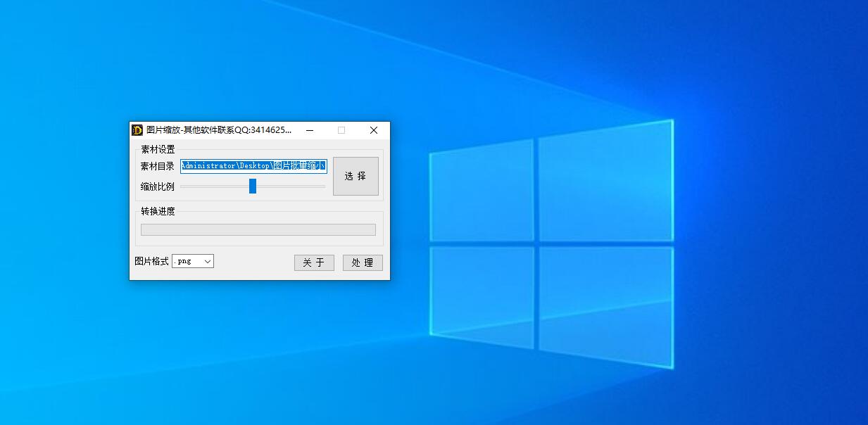The height and width of the screenshot is (425, 868).
Task: Minimize the 图片缩放 window
Action: [309, 130]
